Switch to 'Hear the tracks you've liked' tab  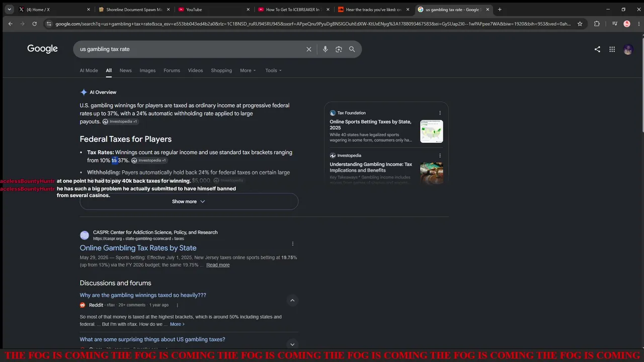coord(374,10)
